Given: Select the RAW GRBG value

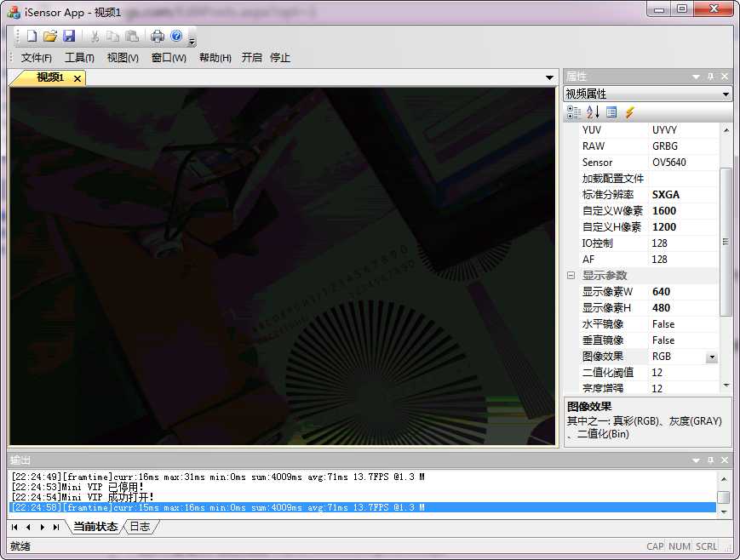Looking at the screenshot, I should (684, 146).
